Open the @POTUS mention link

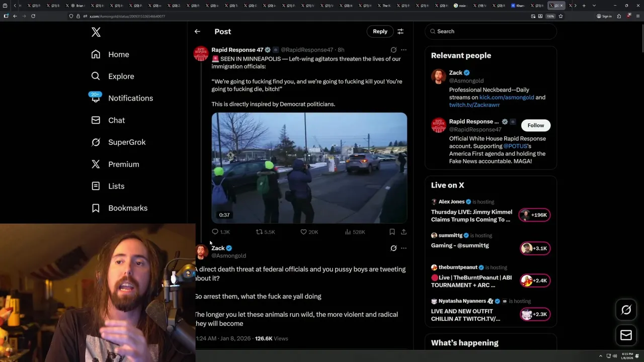(515, 146)
